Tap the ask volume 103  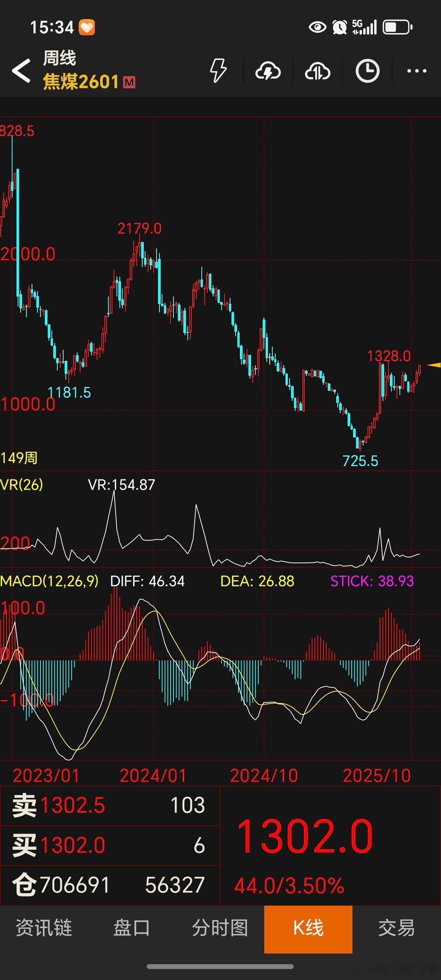[188, 805]
